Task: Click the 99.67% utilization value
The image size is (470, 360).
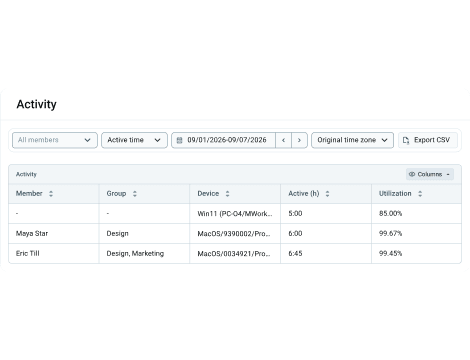Action: pos(390,233)
